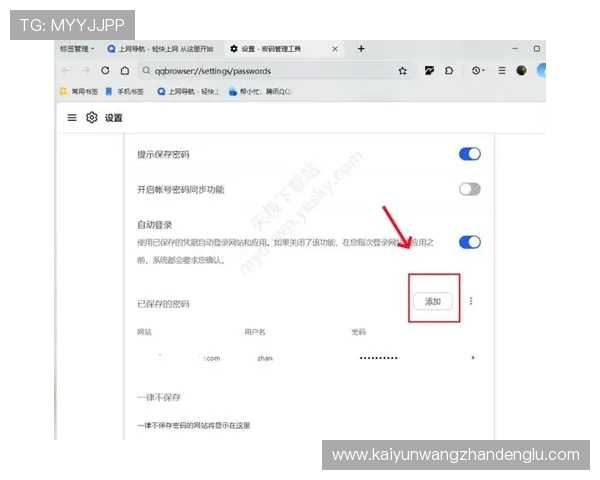600x480 pixels.
Task: Maximize the browser window
Action: pyautogui.click(x=537, y=49)
